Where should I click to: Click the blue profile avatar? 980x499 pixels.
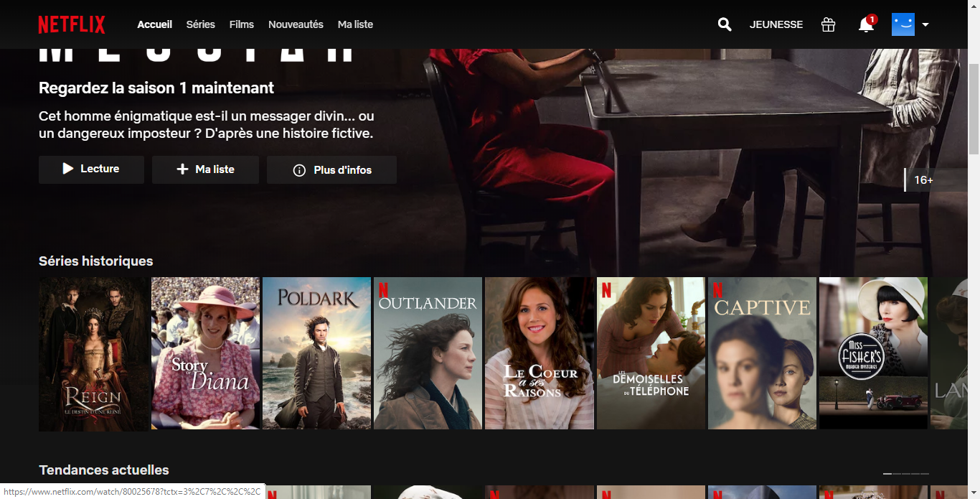coord(903,24)
